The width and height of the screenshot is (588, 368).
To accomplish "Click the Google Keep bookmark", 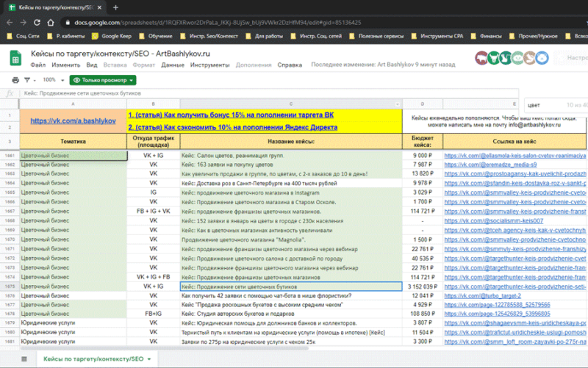I will [115, 35].
